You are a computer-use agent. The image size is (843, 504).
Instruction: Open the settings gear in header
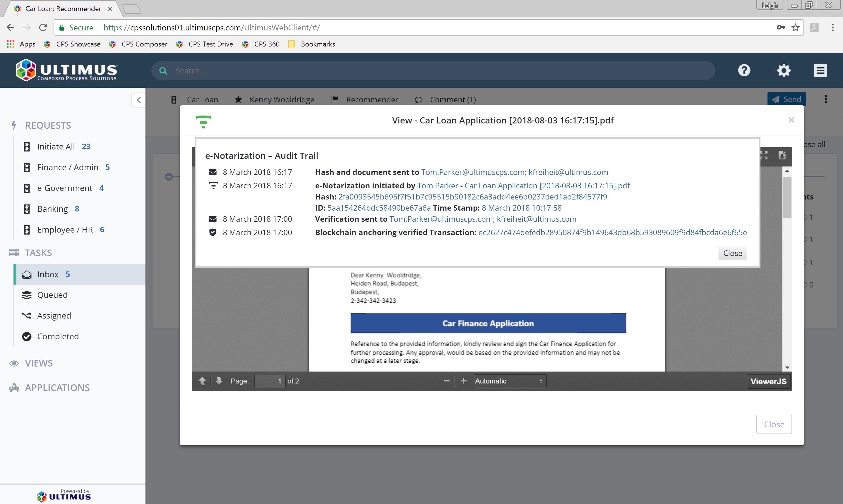point(784,70)
